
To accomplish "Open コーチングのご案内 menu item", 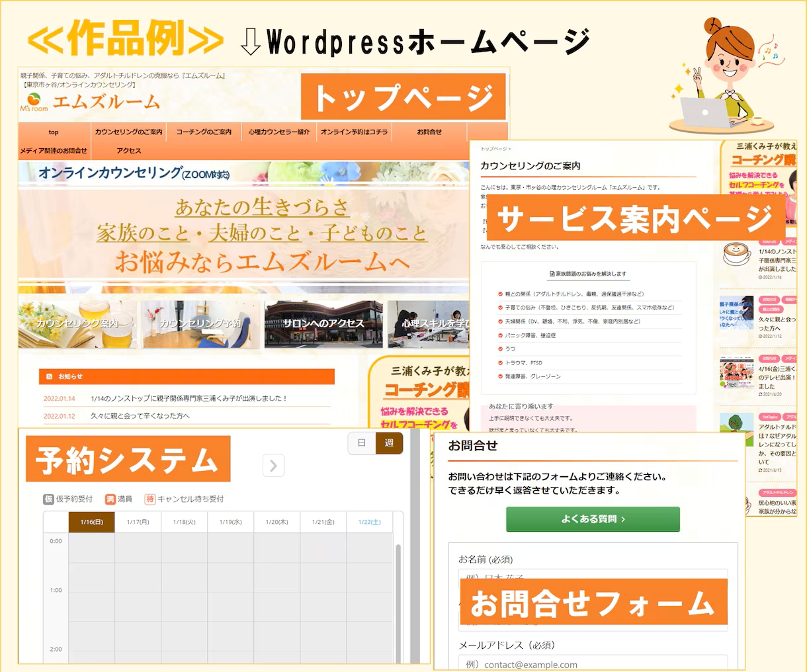I will [204, 132].
